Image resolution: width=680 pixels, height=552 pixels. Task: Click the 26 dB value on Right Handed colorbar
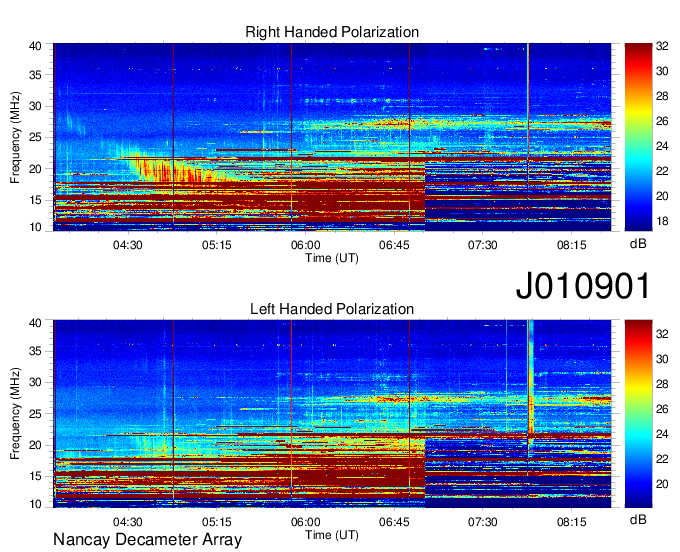[662, 121]
